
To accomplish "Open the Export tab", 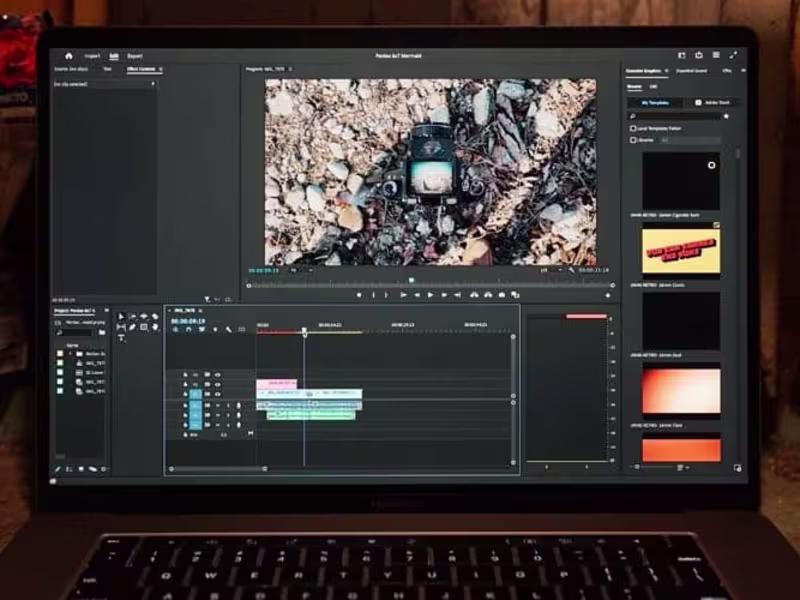I will (135, 56).
